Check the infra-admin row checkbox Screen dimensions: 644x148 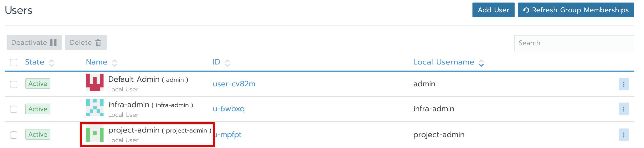pos(14,109)
